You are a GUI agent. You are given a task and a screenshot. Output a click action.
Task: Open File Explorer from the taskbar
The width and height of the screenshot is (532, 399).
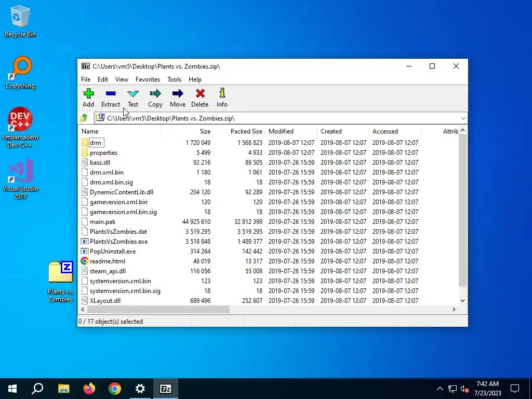64,389
